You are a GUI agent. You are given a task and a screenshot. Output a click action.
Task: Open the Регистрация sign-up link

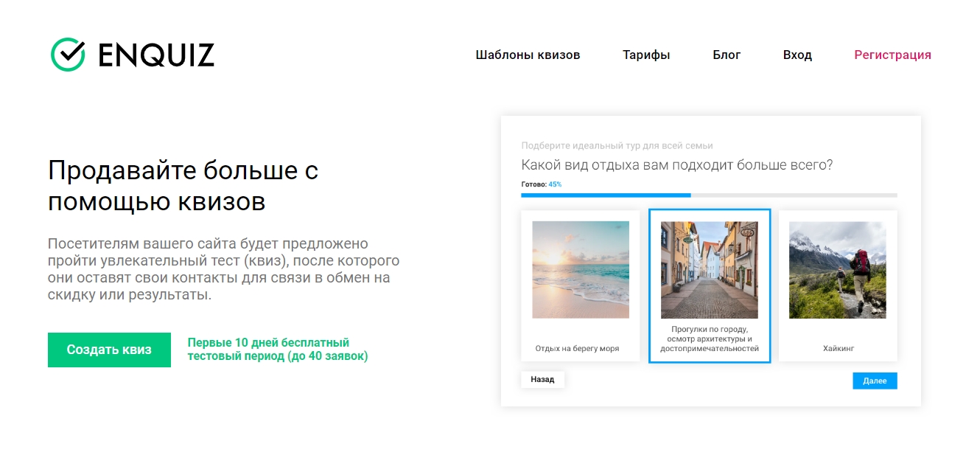[892, 55]
